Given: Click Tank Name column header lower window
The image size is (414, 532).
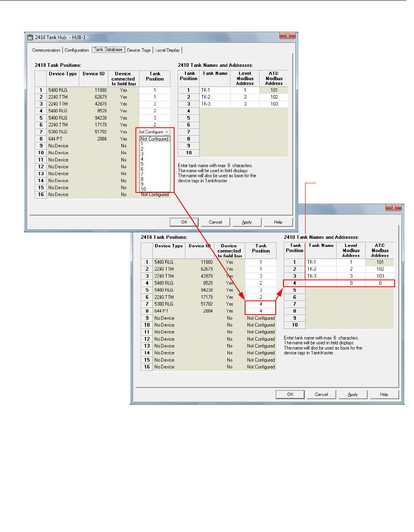Looking at the screenshot, I should [x=321, y=250].
